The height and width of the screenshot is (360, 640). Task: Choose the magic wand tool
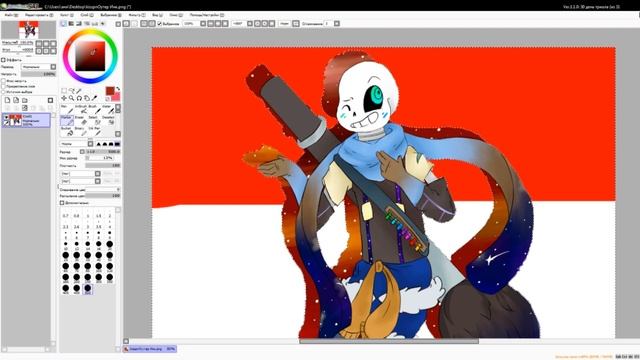[79, 91]
